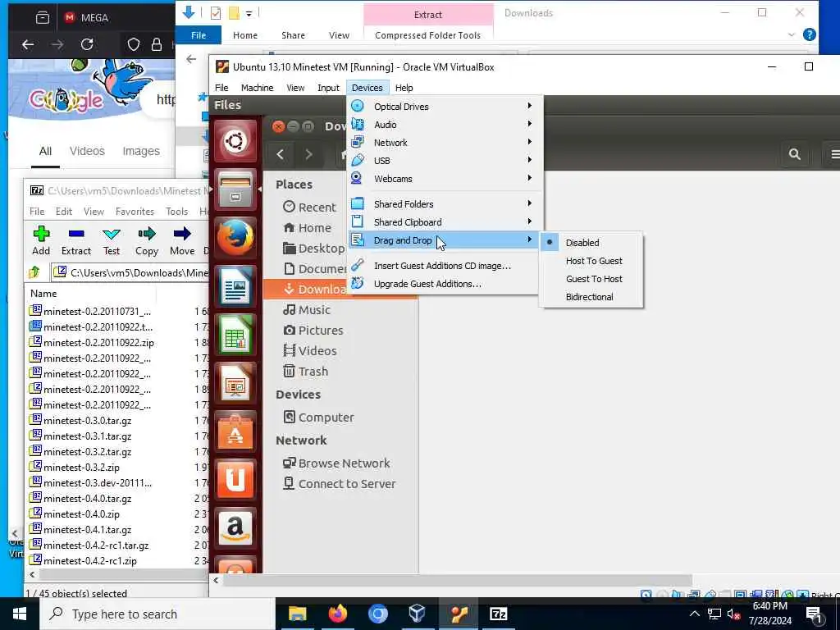The height and width of the screenshot is (630, 840).
Task: Click Ubuntu dash home launcher icon
Action: click(x=235, y=142)
